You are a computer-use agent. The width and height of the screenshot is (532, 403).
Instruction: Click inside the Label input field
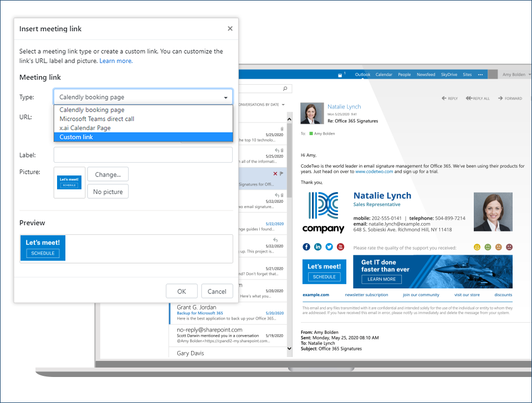(142, 154)
